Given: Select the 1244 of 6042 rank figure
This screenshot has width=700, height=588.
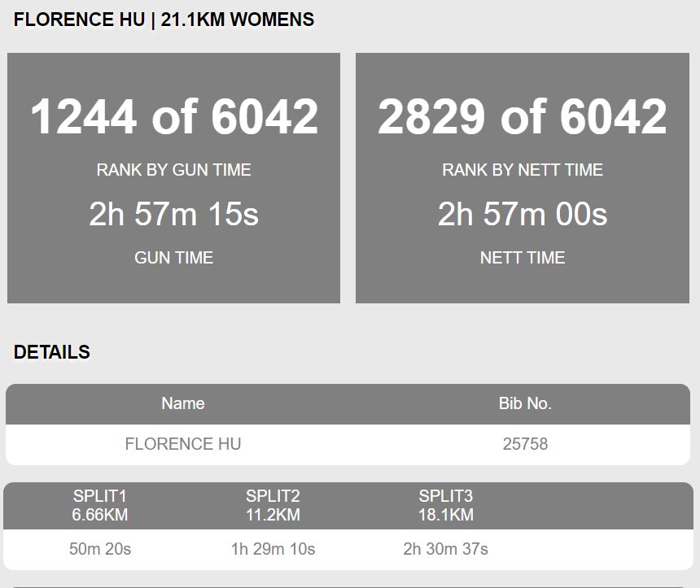Looking at the screenshot, I should pos(174,116).
